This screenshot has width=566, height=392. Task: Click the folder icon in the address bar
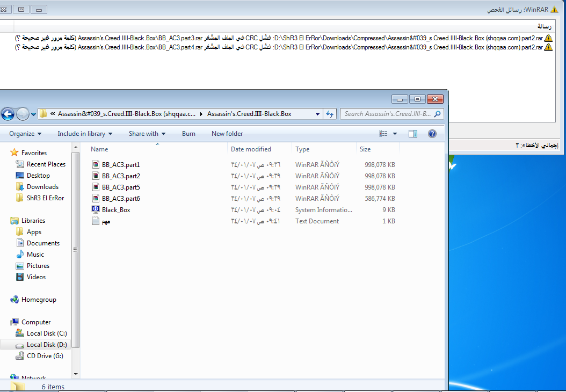tap(43, 114)
